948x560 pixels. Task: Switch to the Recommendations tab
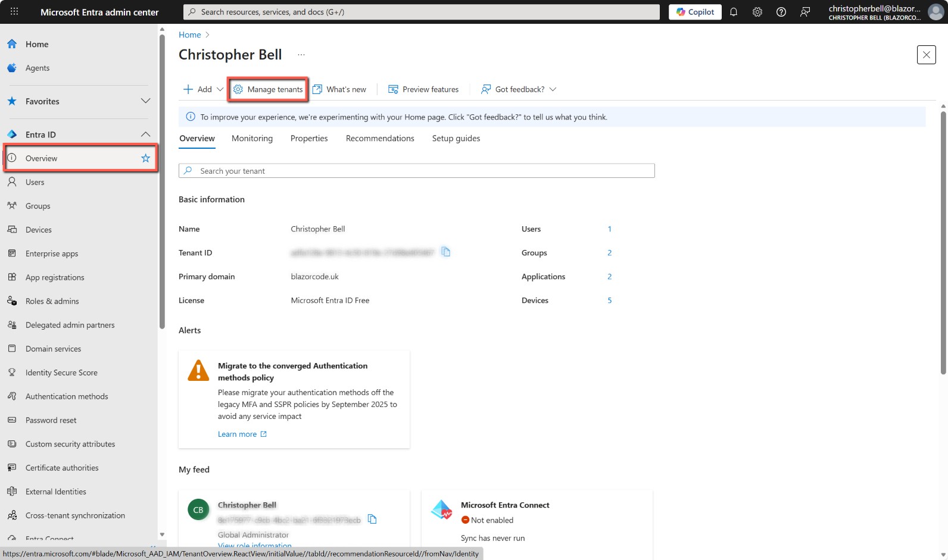380,138
